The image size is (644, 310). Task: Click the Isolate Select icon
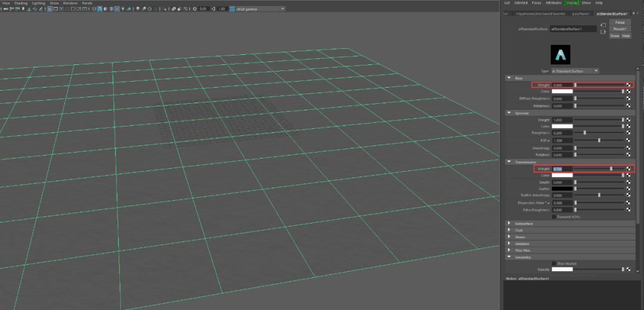[165, 8]
